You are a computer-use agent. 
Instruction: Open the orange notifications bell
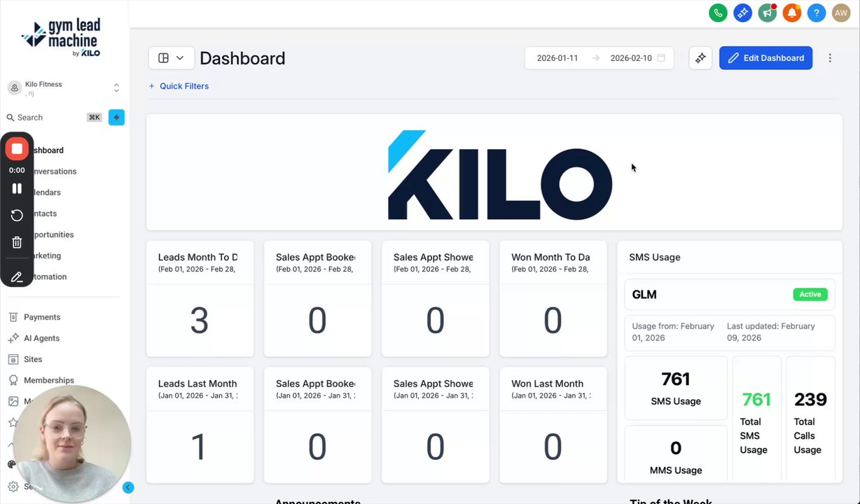coord(792,13)
